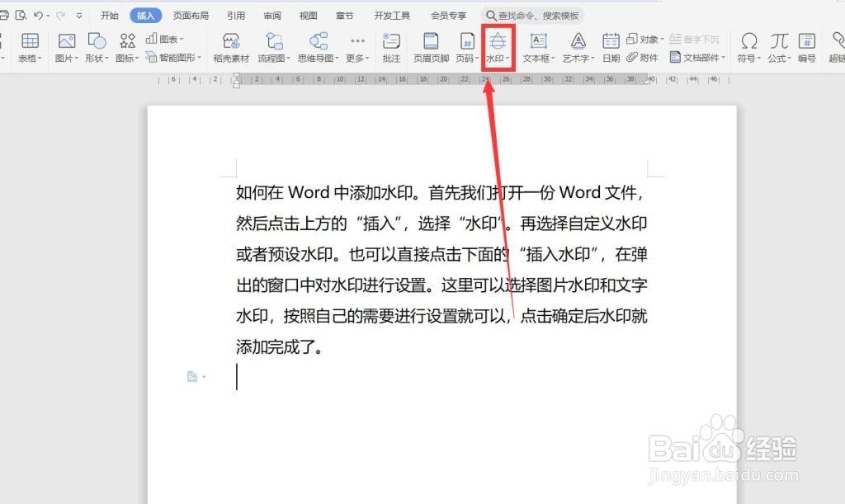This screenshot has width=845, height=504.
Task: Insert a chart via the 图表 icon
Action: [x=162, y=38]
